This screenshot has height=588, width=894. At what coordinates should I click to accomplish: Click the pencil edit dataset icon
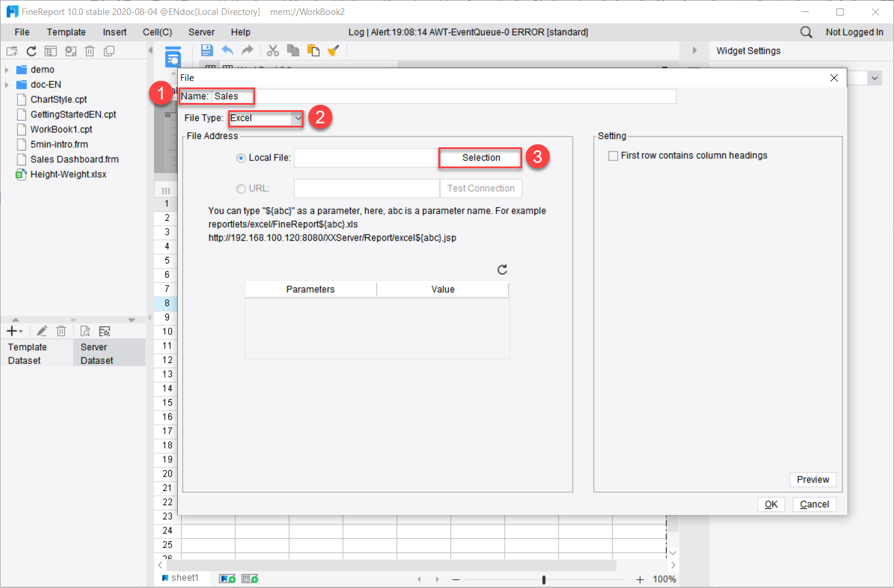tap(42, 331)
